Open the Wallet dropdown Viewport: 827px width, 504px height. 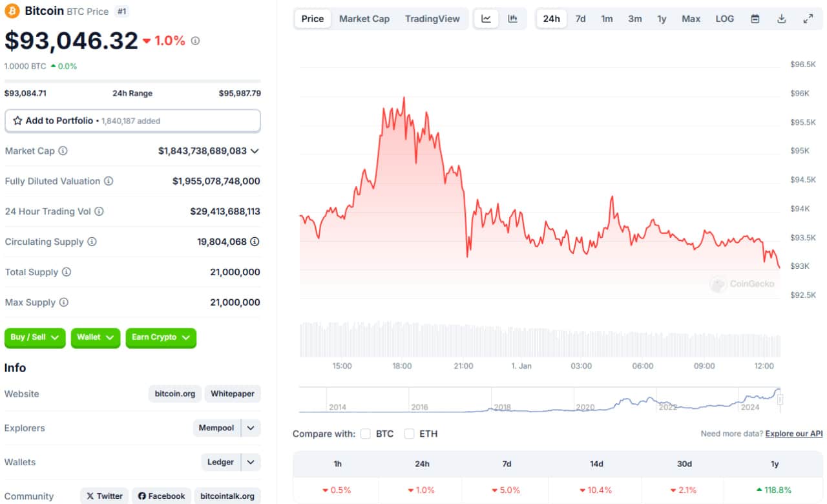tap(95, 337)
